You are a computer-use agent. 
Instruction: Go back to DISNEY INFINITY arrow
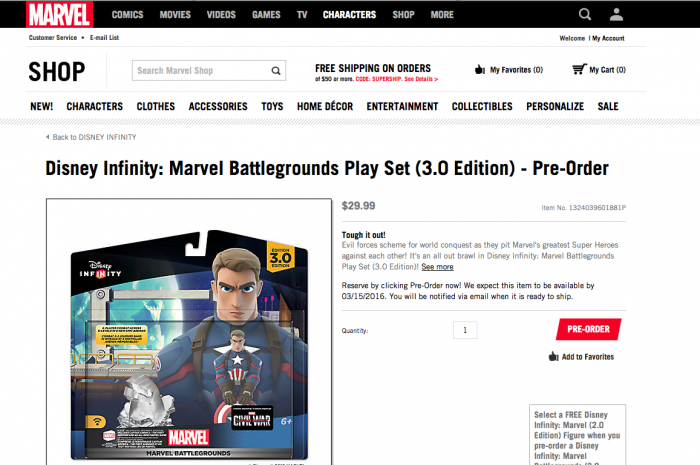pyautogui.click(x=48, y=137)
